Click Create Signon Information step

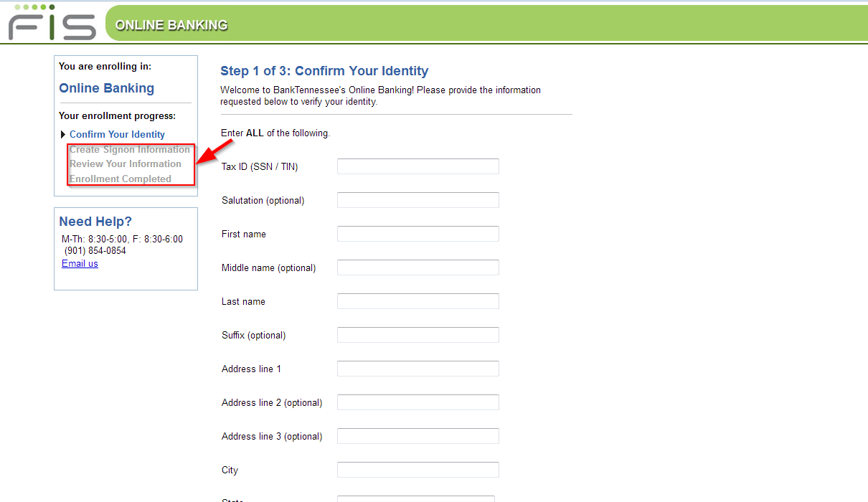pos(130,150)
